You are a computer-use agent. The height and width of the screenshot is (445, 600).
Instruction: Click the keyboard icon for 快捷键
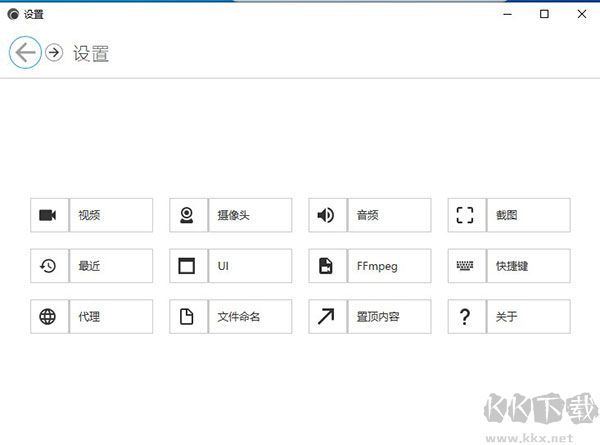pos(465,266)
